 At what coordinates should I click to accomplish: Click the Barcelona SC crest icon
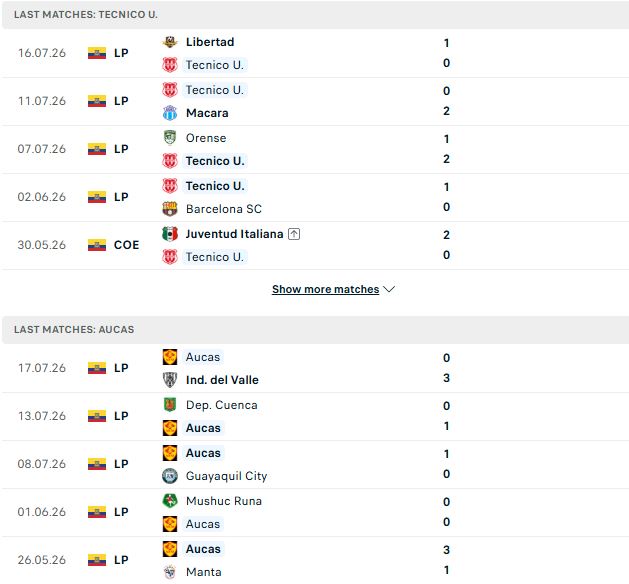pyautogui.click(x=170, y=209)
